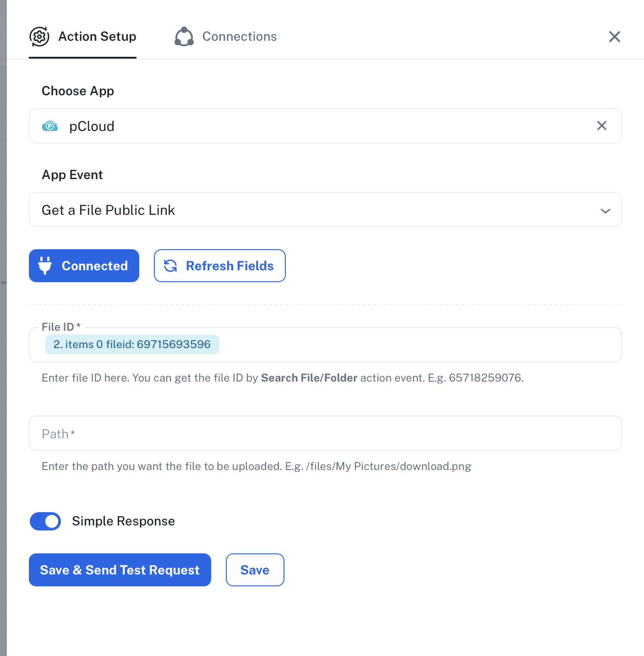This screenshot has width=644, height=656.
Task: Select the Action Setup tab
Action: [97, 37]
